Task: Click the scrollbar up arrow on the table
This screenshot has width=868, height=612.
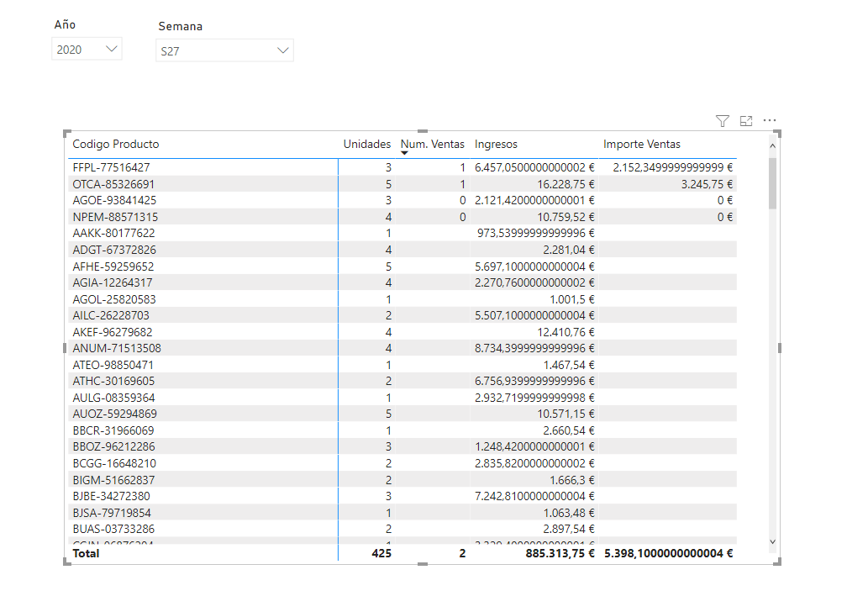Action: 773,145
